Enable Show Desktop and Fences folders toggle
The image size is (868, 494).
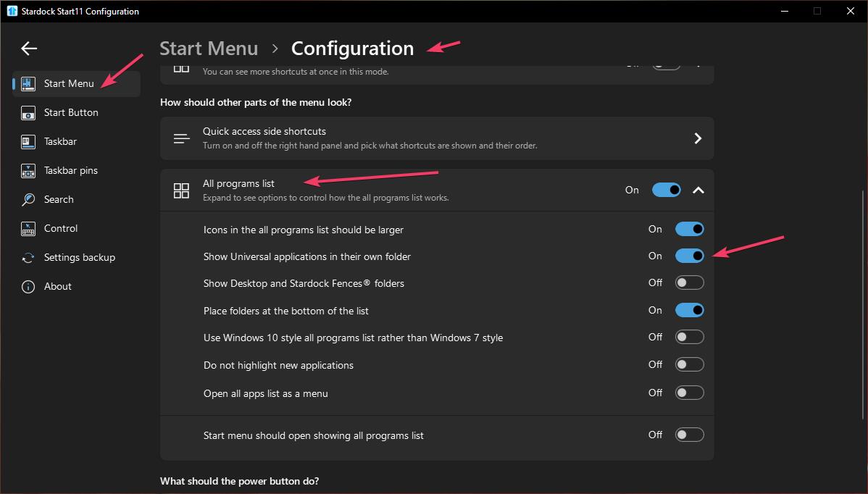pyautogui.click(x=689, y=282)
